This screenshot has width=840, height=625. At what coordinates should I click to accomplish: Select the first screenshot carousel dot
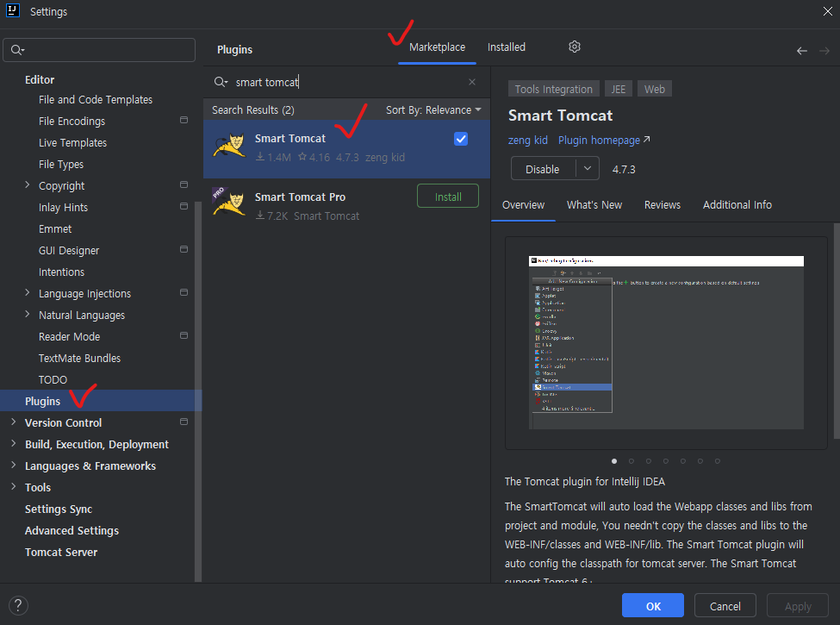click(x=614, y=461)
